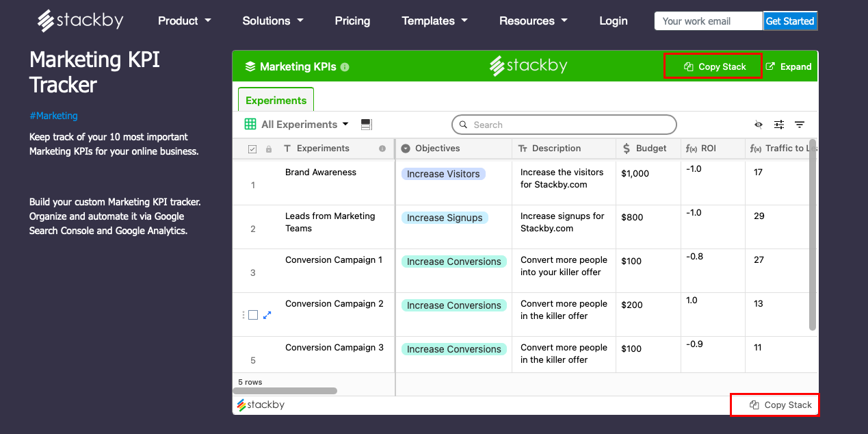
Task: Click 'Increase signups for Stackby.com' description cell
Action: click(564, 227)
